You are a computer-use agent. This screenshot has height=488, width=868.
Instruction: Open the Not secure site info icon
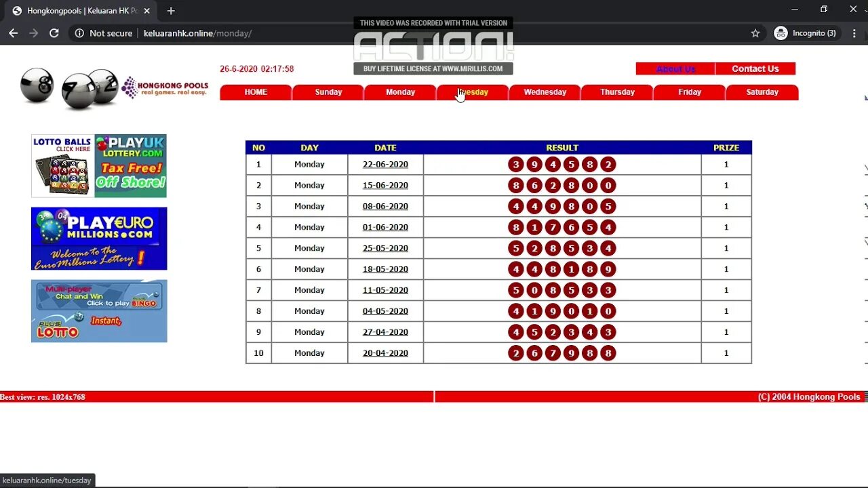click(79, 33)
